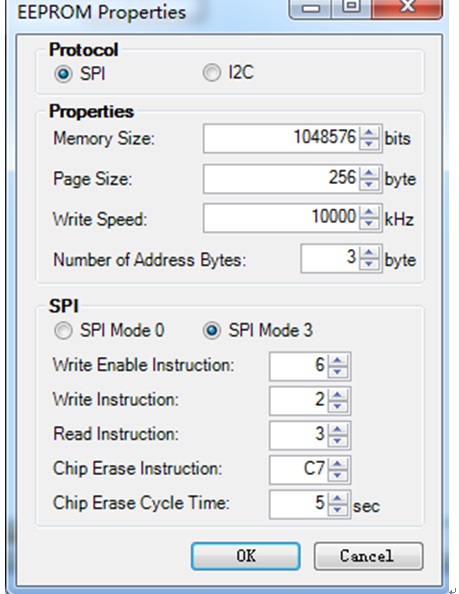Viewport: 459px width, 594px height.
Task: Select the SPI protocol radio button
Action: click(x=63, y=73)
